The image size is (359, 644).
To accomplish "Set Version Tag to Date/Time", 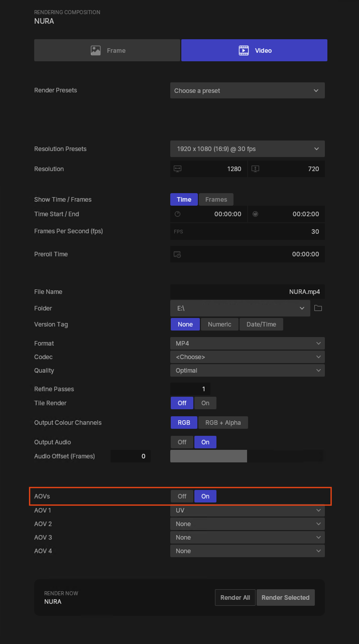I will (261, 324).
